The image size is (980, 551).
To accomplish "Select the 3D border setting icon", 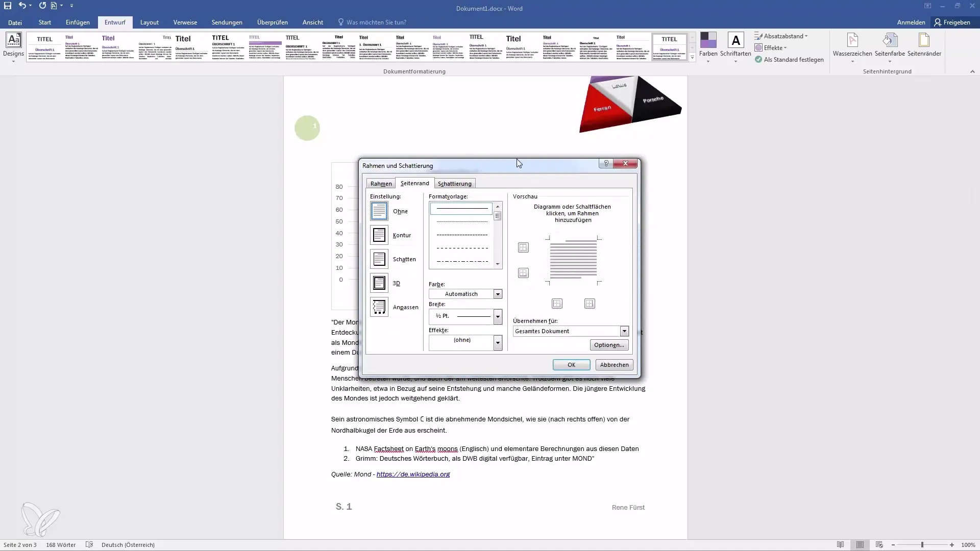I will (379, 283).
